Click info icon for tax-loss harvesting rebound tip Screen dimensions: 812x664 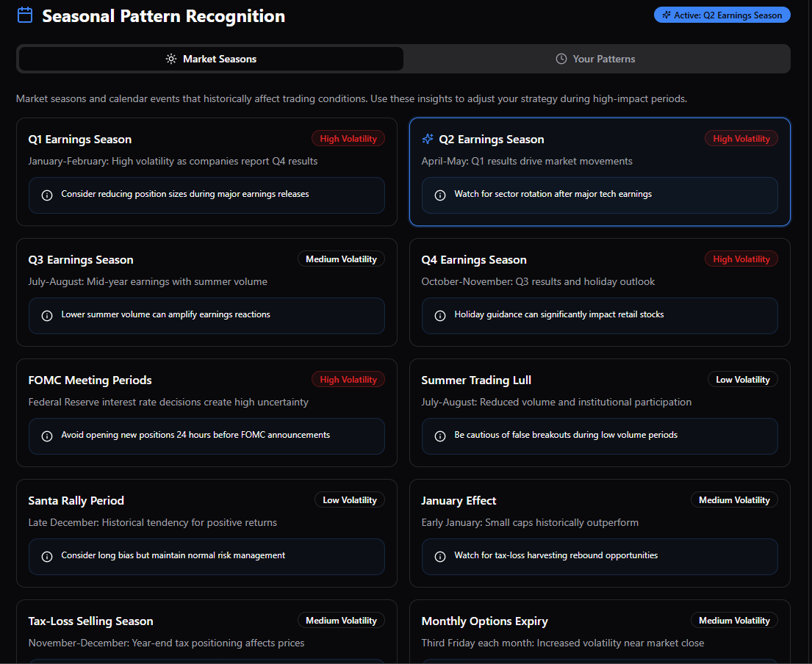point(440,557)
